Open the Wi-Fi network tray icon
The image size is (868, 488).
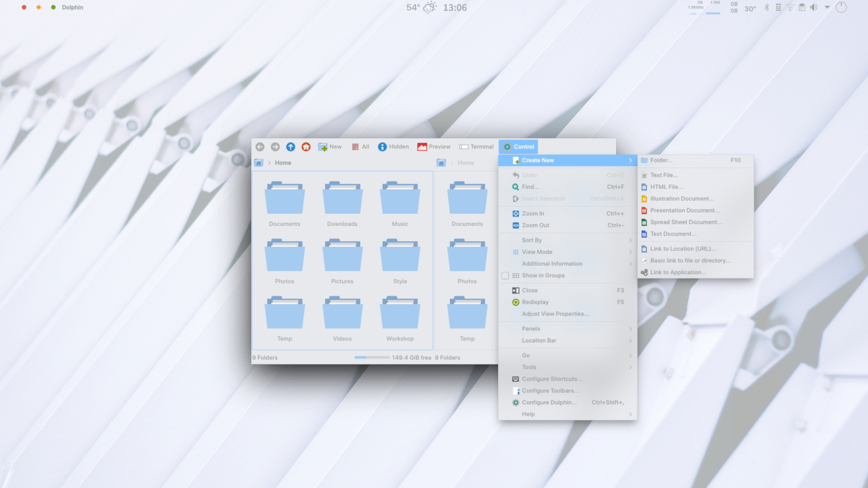[790, 7]
